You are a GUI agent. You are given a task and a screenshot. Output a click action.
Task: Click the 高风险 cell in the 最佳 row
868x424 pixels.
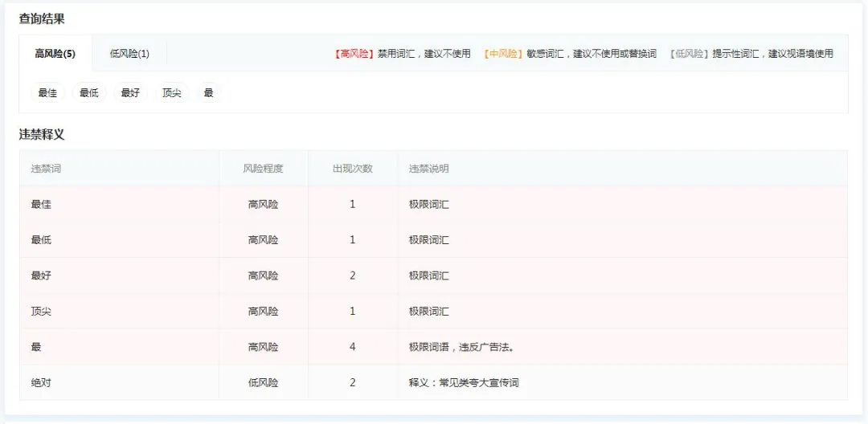(263, 205)
